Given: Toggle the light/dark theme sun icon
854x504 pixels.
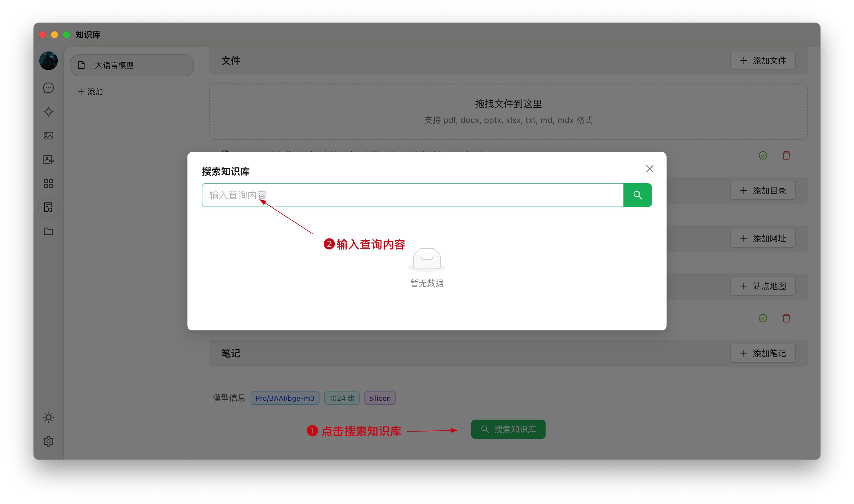Looking at the screenshot, I should 49,417.
